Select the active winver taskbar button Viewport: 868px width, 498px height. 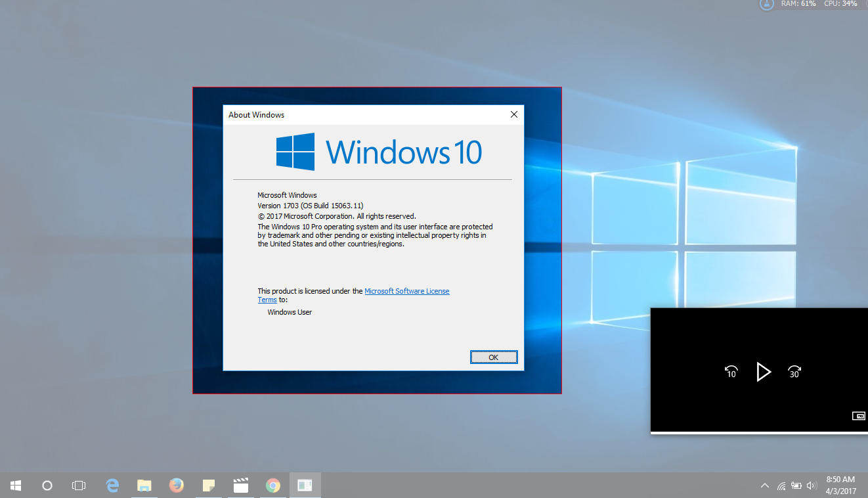coord(305,486)
